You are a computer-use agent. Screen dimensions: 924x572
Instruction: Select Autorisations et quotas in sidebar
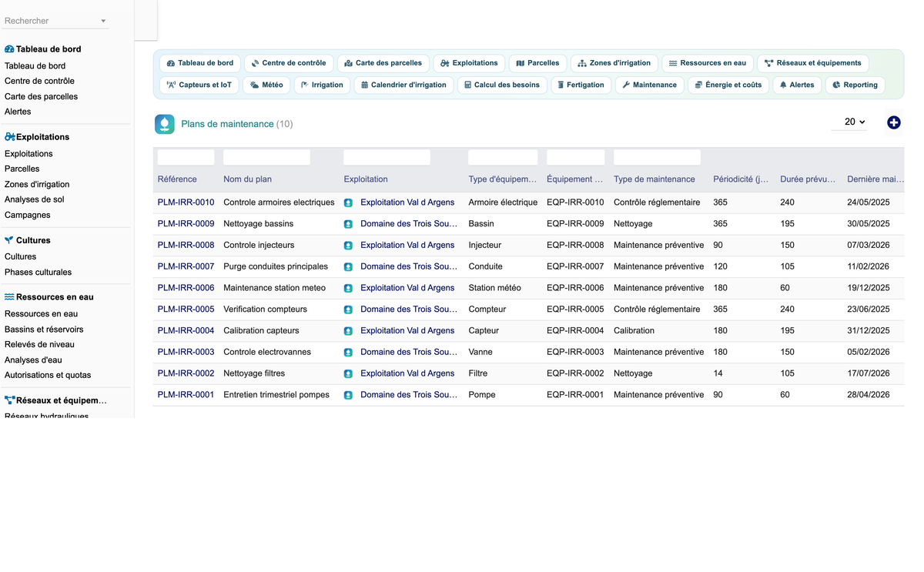[x=48, y=376]
